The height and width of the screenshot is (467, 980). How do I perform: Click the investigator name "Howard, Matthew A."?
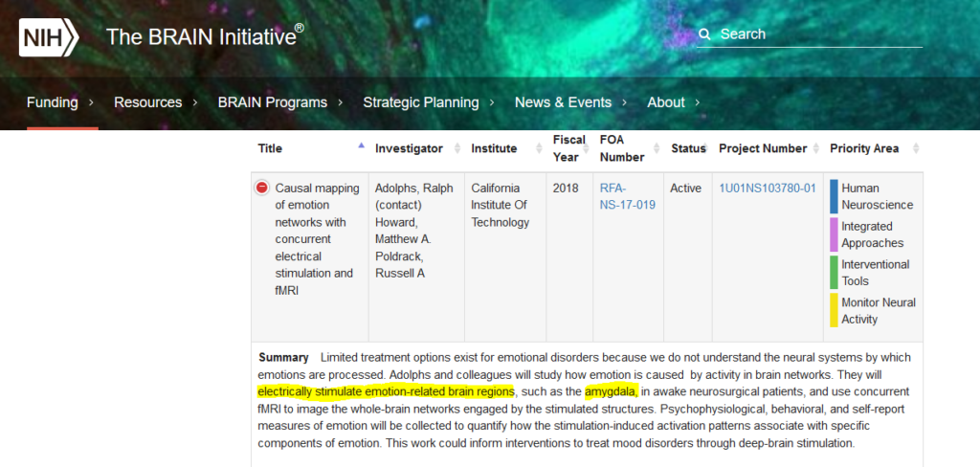click(403, 231)
